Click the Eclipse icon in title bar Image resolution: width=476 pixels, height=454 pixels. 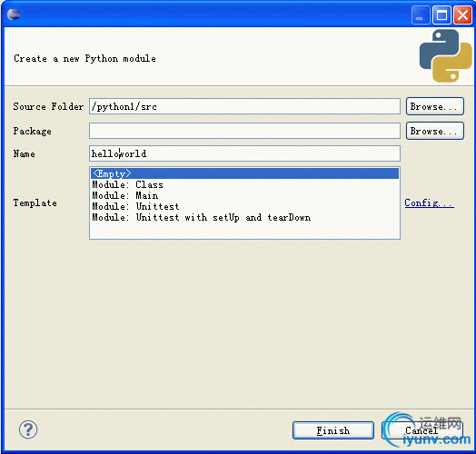14,15
